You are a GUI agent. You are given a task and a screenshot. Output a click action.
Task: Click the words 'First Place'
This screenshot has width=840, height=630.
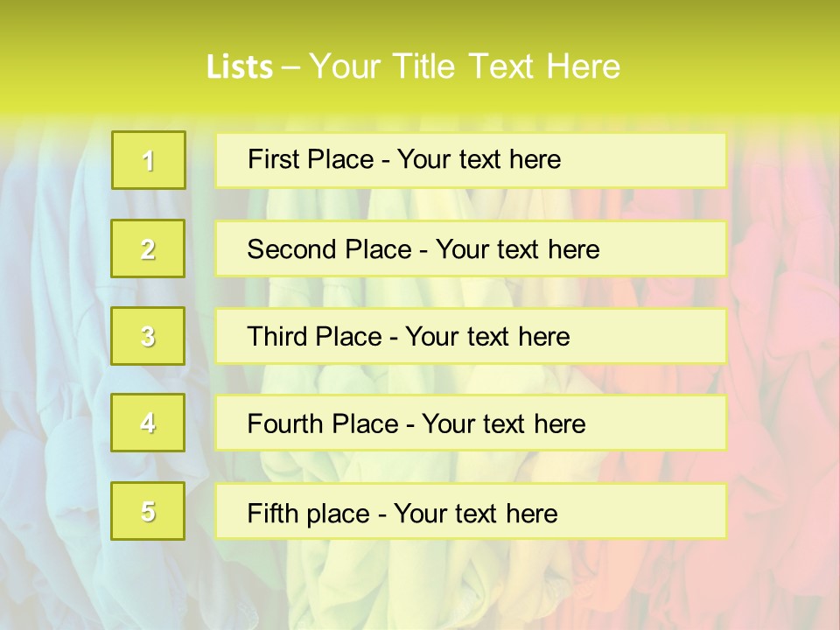click(x=310, y=159)
